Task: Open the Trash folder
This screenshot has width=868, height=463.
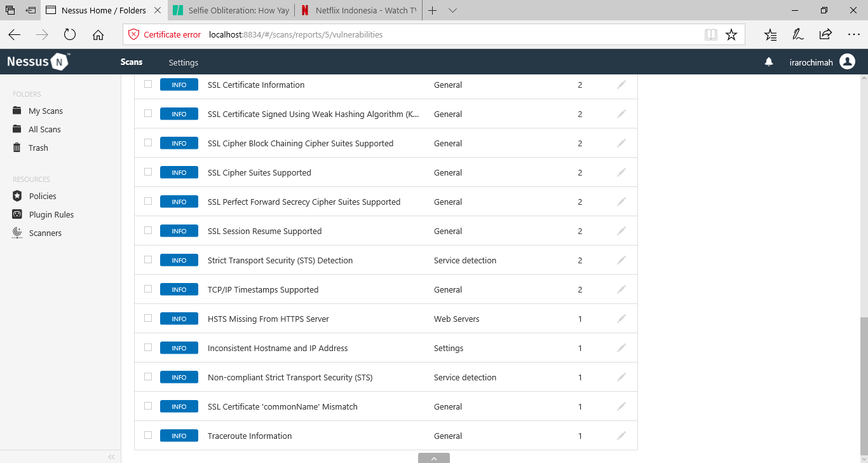Action: click(37, 148)
